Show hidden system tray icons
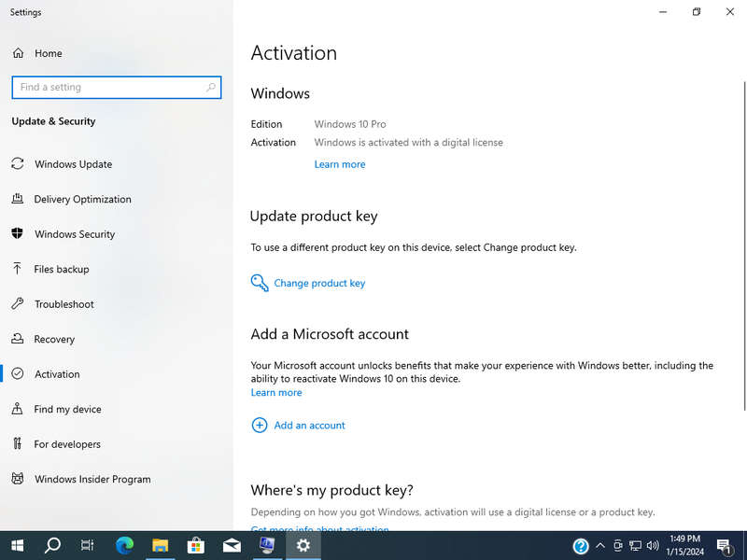Image resolution: width=747 pixels, height=560 pixels. 600,546
